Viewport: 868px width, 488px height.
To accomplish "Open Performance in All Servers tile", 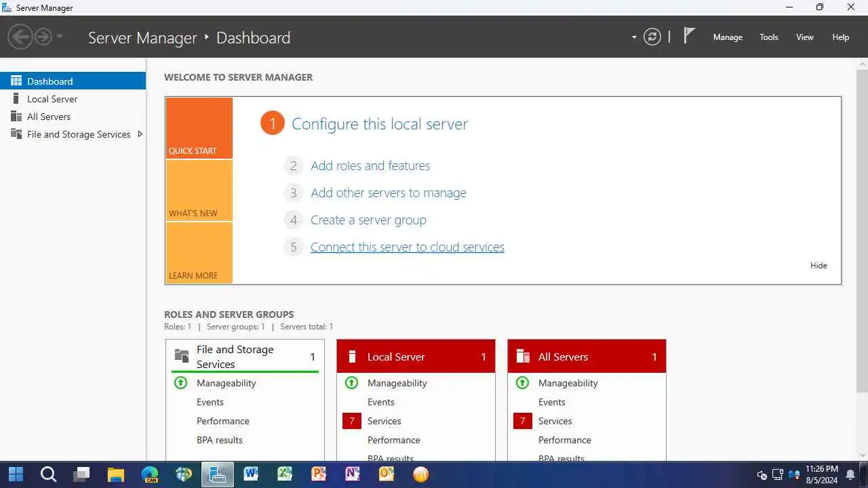I will coord(565,440).
